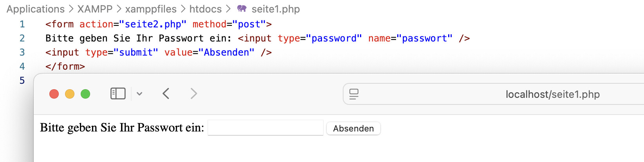Select the htdocs breadcrumb item
The image size is (644, 162).
pos(205,9)
